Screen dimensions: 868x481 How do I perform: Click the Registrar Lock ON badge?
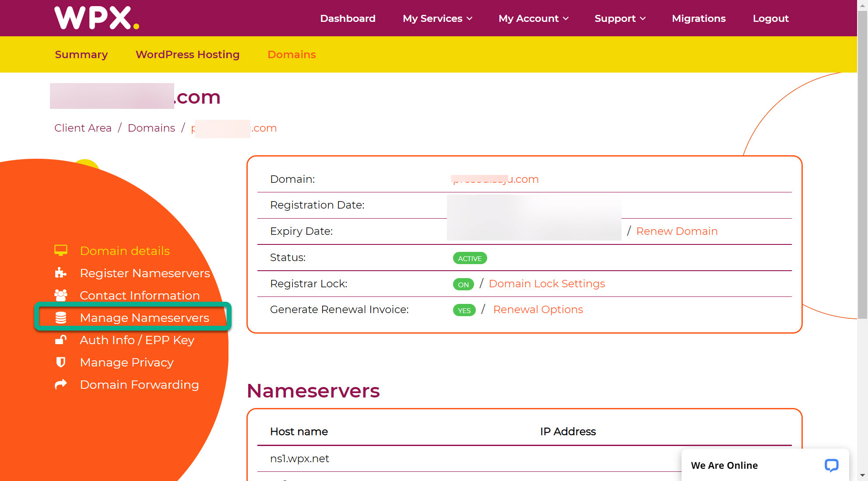coord(463,284)
